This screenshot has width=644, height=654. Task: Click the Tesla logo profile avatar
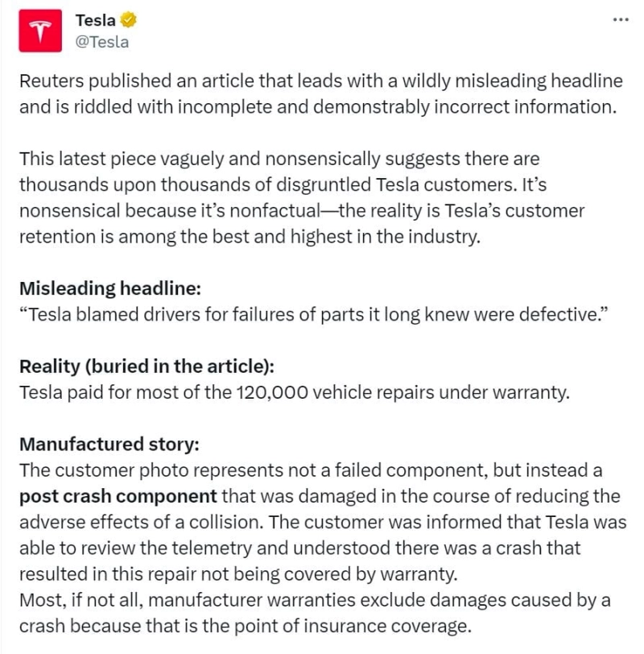41,31
